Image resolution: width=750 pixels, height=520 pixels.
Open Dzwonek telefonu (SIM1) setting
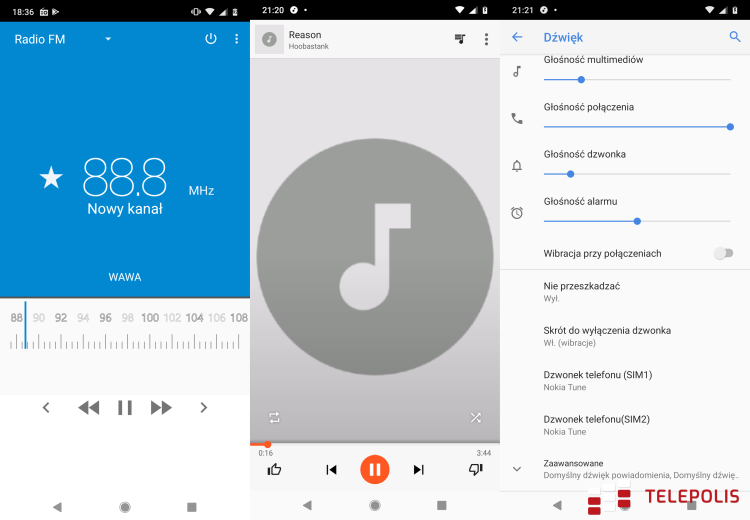click(x=625, y=381)
